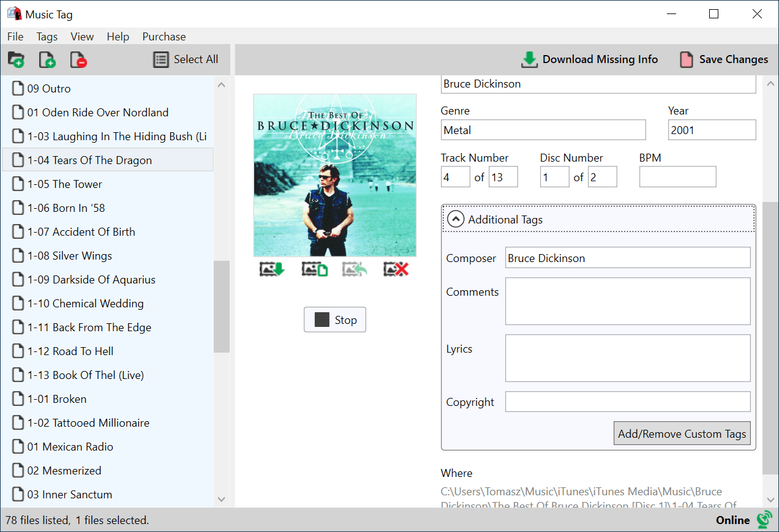The image size is (779, 532).
Task: Click the Copyright field
Action: point(628,402)
